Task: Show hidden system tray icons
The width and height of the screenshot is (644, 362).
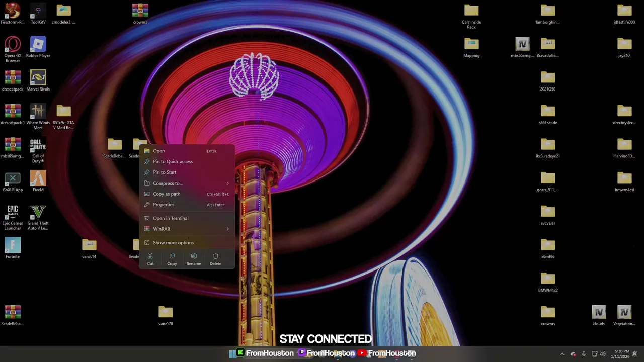Action: coord(562,354)
